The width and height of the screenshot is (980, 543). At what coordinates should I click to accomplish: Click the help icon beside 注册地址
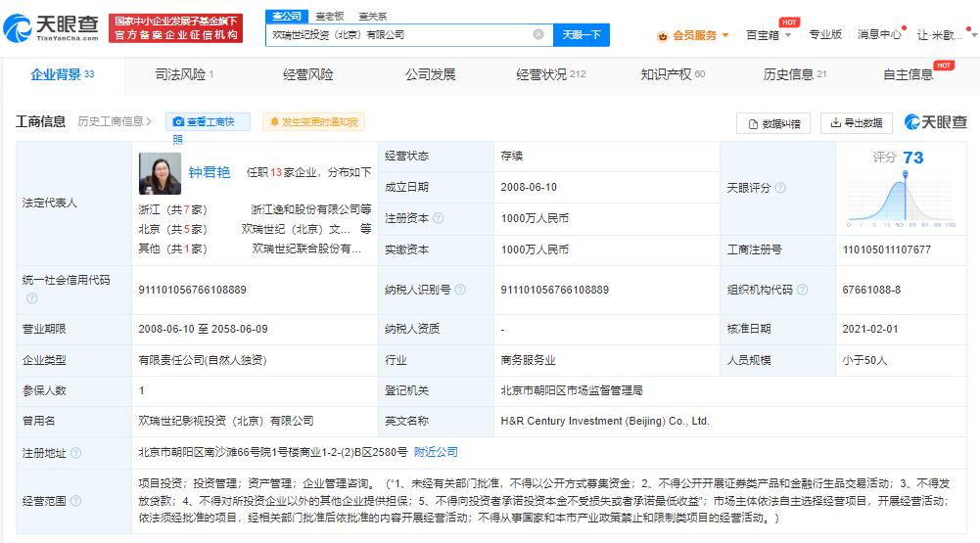[x=75, y=452]
